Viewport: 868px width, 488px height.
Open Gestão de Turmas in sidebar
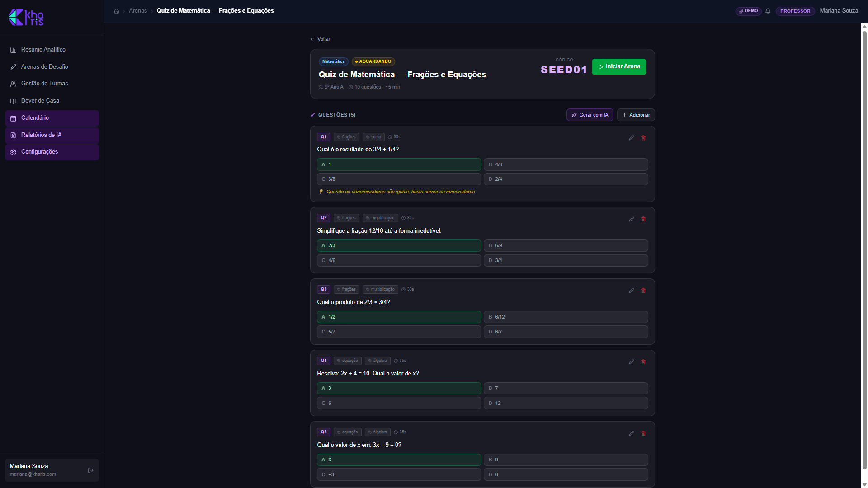[52, 84]
